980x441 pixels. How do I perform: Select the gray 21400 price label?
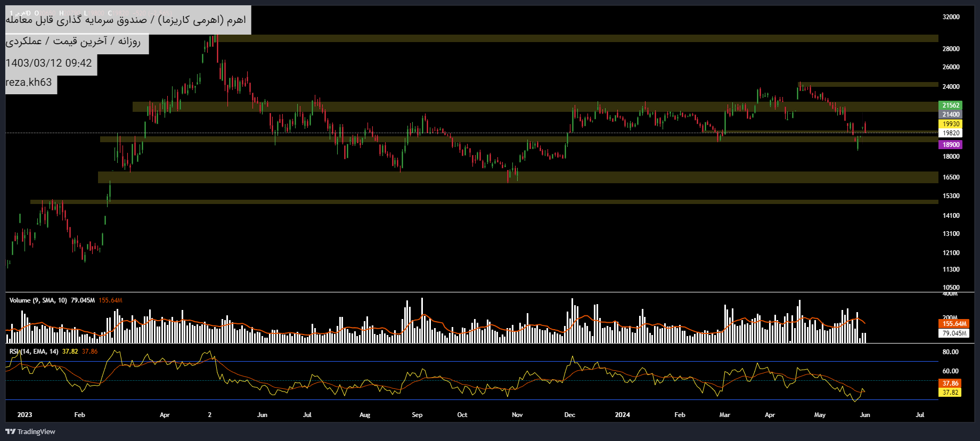point(951,115)
